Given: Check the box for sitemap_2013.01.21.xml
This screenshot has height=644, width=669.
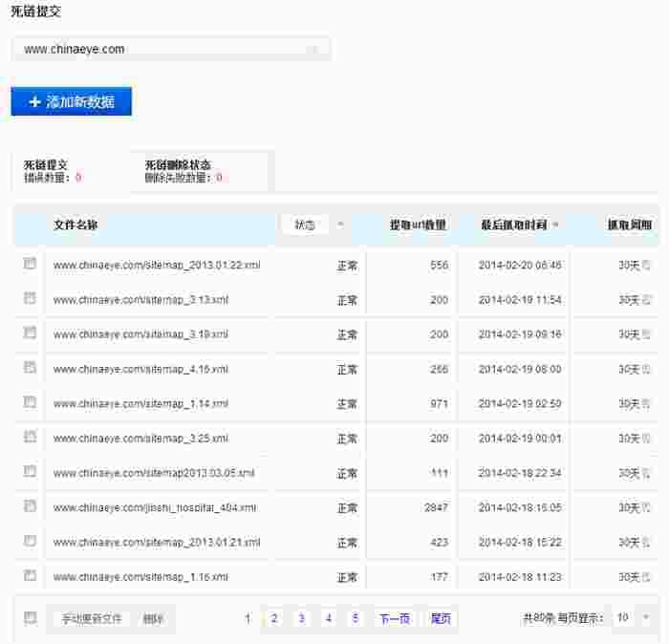Looking at the screenshot, I should 30,541.
